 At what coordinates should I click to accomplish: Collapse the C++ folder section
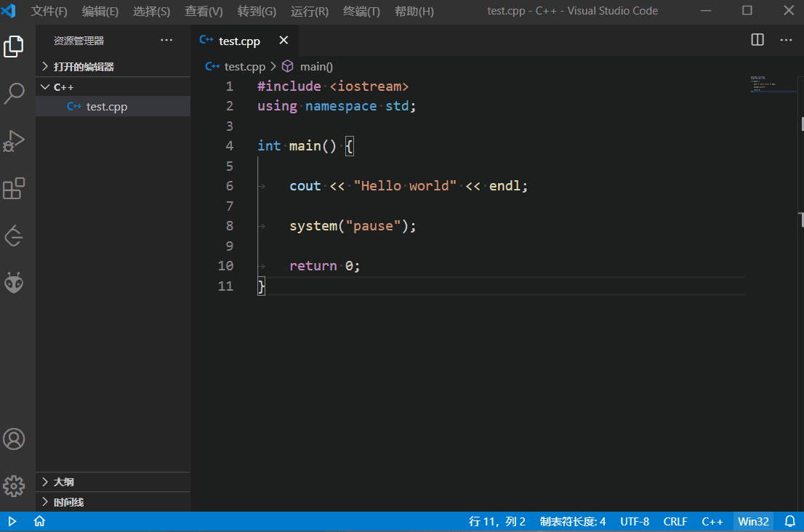point(113,87)
